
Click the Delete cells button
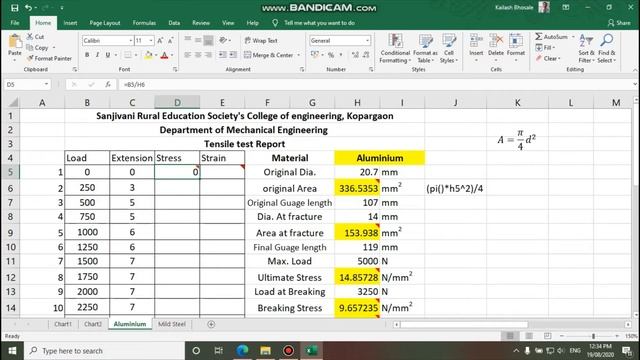[496, 48]
